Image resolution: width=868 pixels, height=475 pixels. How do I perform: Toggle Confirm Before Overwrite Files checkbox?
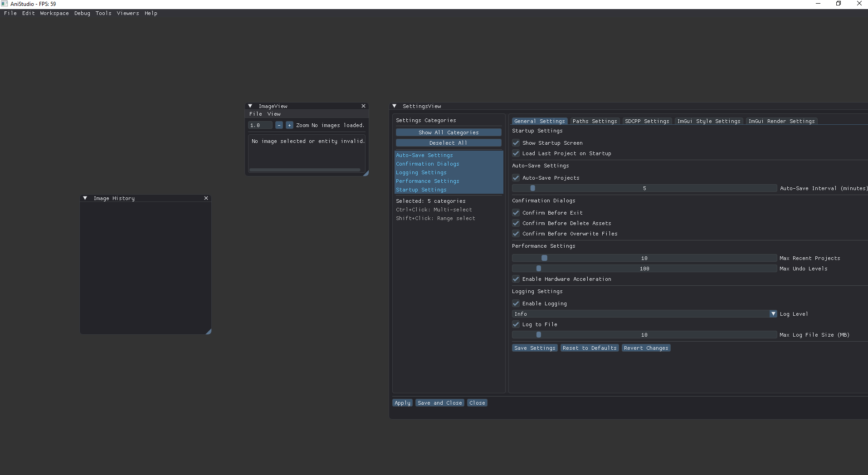(516, 234)
